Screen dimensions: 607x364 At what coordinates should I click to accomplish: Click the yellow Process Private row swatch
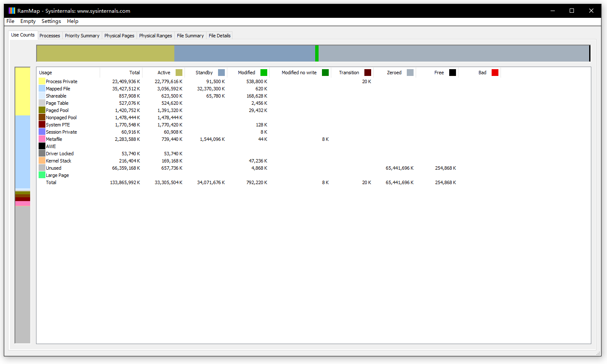click(x=42, y=81)
